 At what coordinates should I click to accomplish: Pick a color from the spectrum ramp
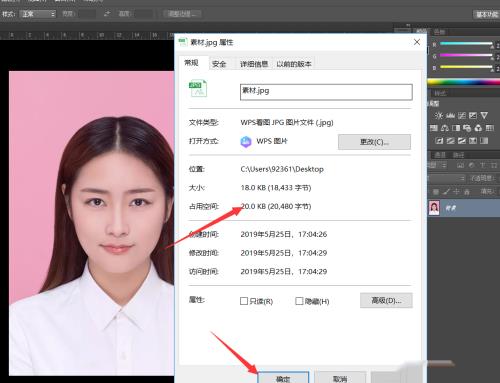point(464,82)
